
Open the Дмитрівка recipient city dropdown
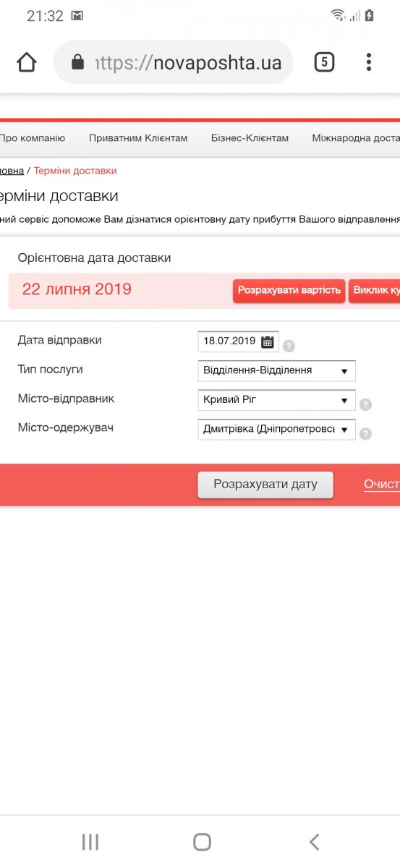[276, 429]
